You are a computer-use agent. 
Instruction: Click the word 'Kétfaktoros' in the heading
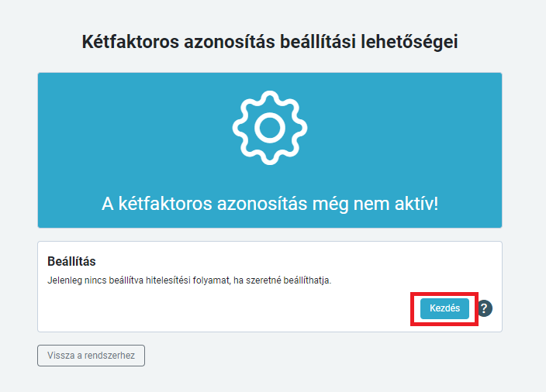(x=130, y=42)
